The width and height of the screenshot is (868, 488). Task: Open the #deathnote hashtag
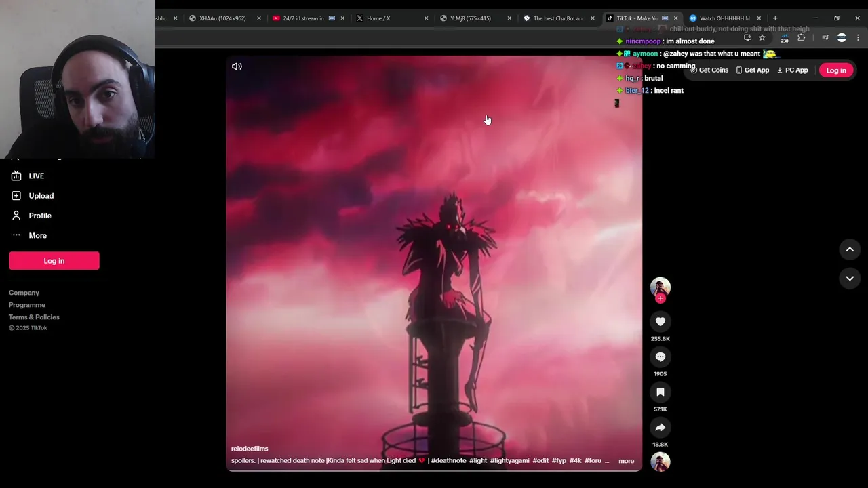[x=448, y=461]
